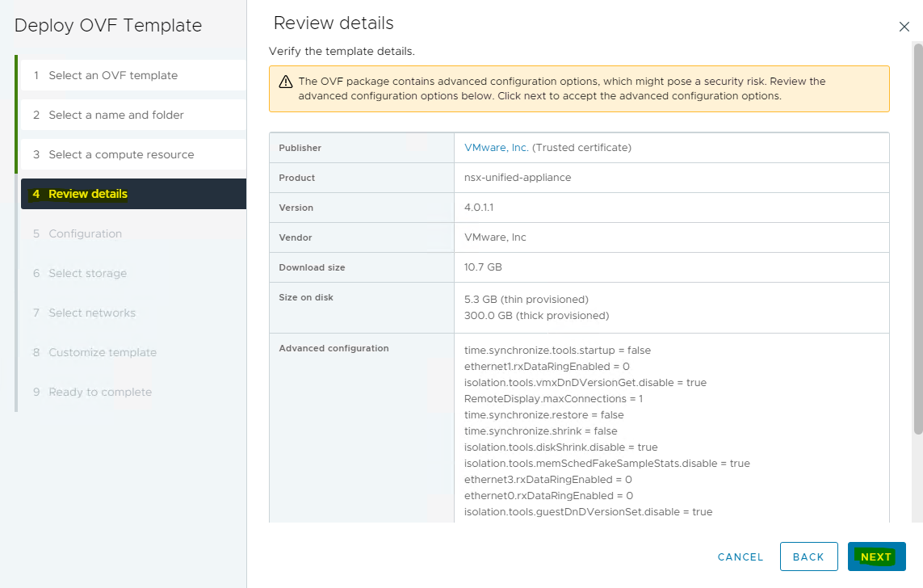Click the Review details heading
This screenshot has width=923, height=588.
coord(334,23)
